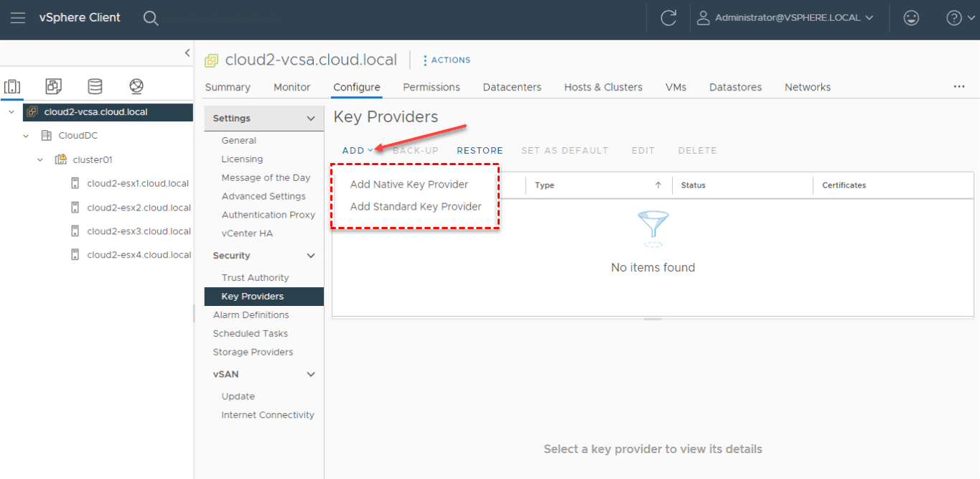Image resolution: width=980 pixels, height=479 pixels.
Task: Switch to the Monitor tab
Action: click(292, 87)
